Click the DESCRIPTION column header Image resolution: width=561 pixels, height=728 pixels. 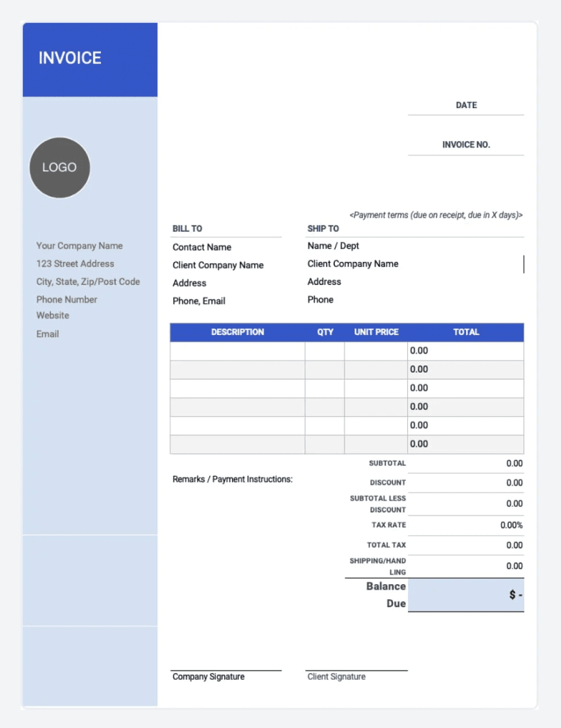point(238,333)
